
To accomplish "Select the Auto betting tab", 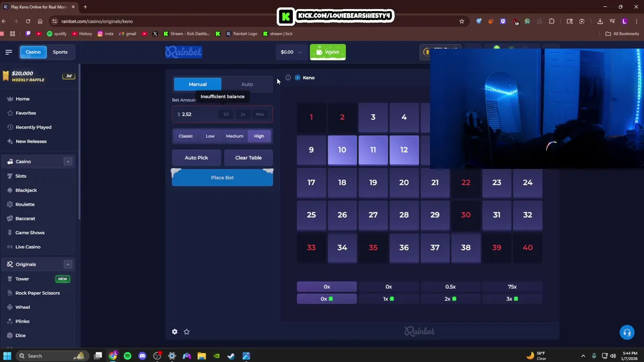I will 247,84.
